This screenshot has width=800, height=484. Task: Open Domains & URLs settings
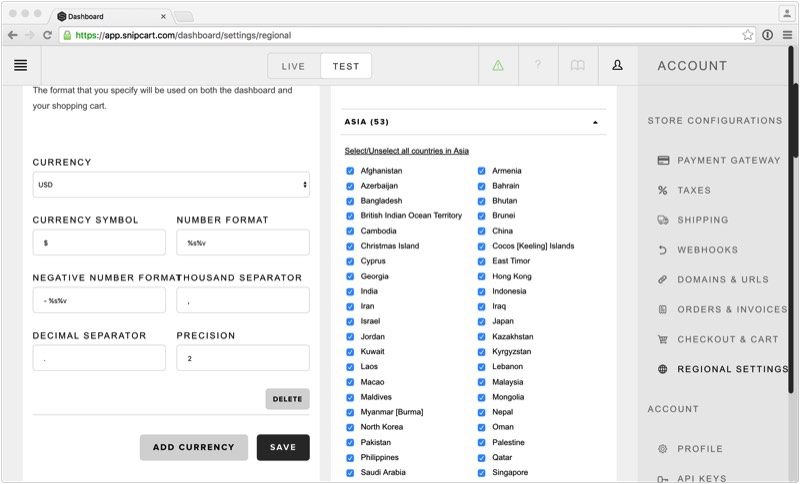coord(722,279)
